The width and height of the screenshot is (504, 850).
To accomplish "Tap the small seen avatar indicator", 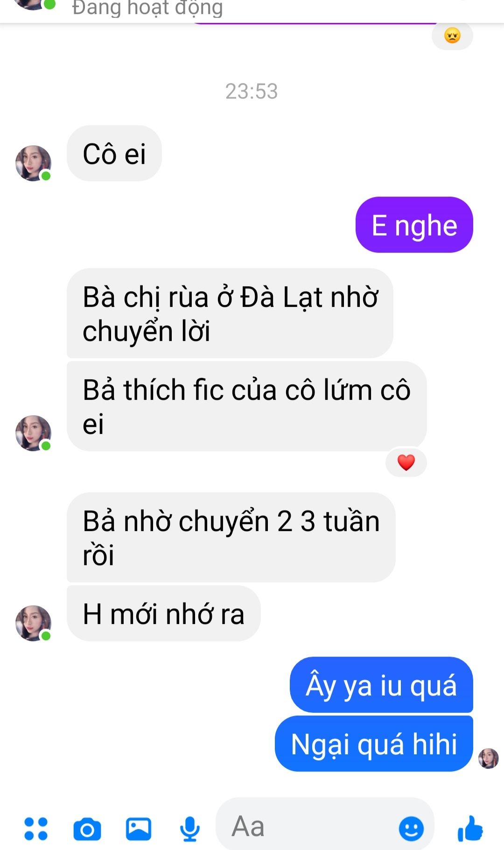I will (489, 758).
